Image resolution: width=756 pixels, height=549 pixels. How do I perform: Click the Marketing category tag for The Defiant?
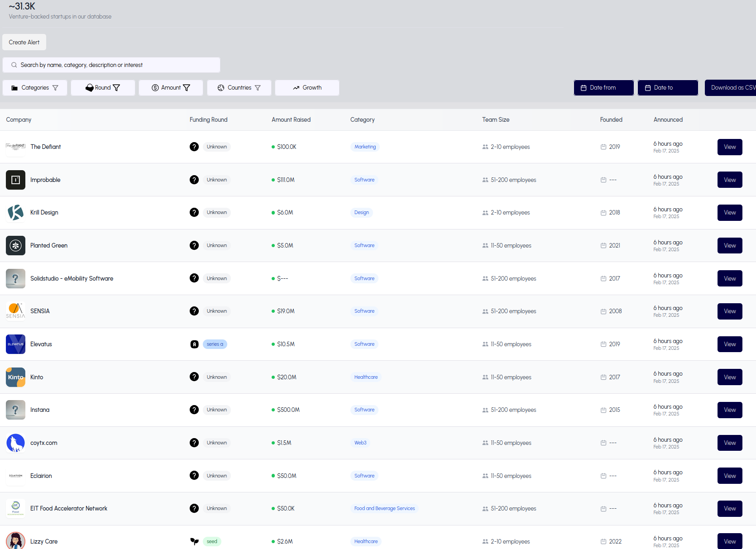365,147
